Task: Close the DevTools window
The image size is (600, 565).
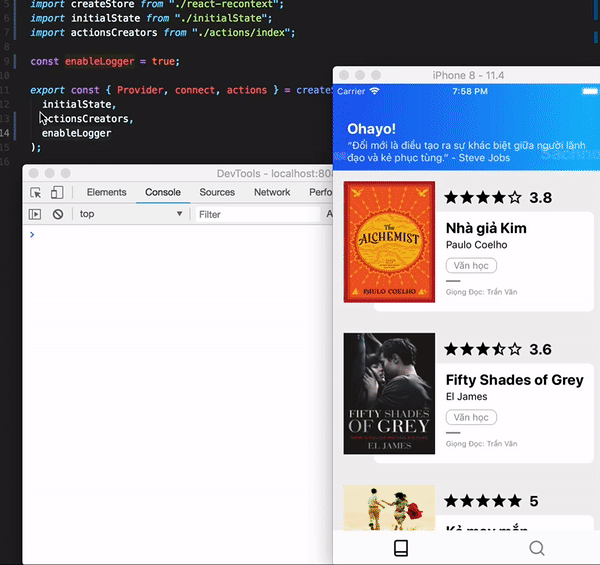Action: tap(34, 173)
